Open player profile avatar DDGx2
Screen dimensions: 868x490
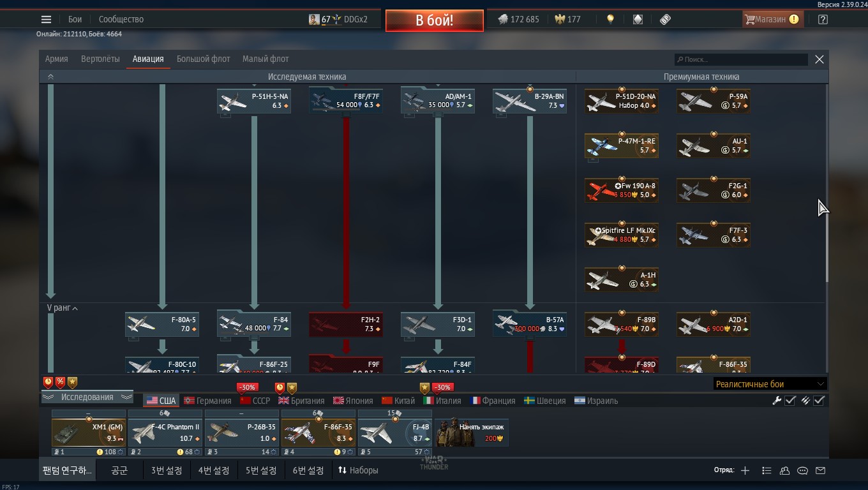(314, 19)
